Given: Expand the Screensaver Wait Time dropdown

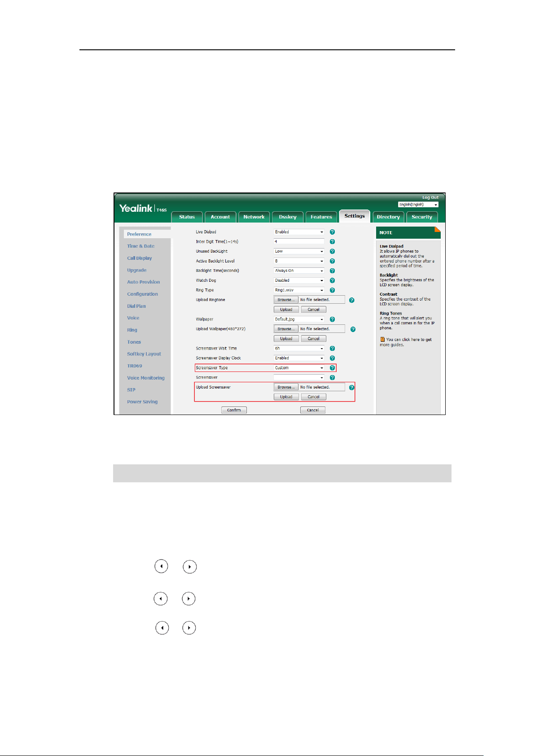Looking at the screenshot, I should tap(299, 348).
